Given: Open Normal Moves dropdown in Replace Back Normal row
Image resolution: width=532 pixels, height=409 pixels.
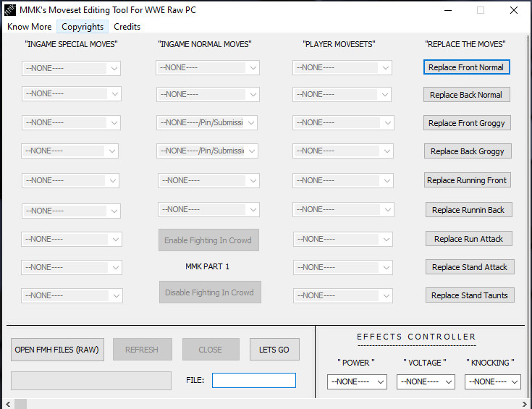Looking at the screenshot, I should click(208, 94).
